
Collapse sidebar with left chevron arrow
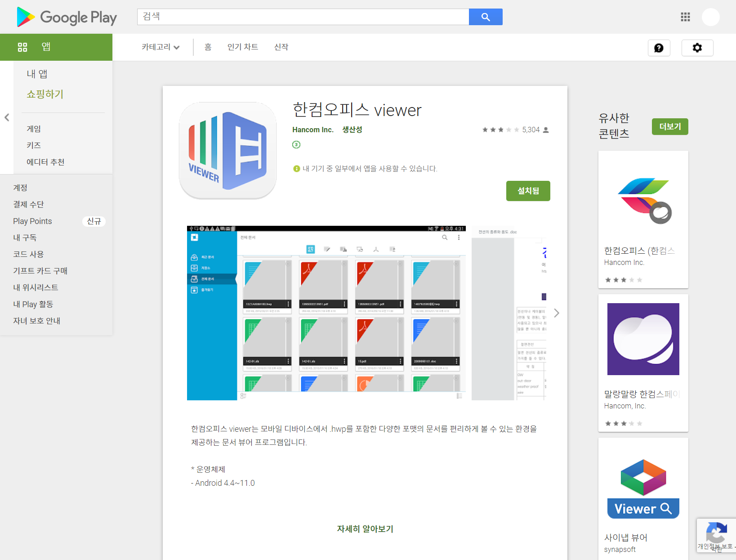tap(7, 117)
